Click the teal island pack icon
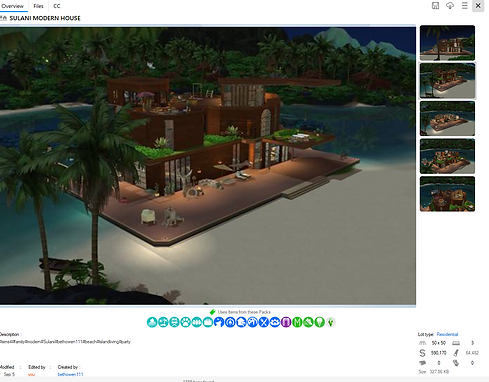 (163, 322)
